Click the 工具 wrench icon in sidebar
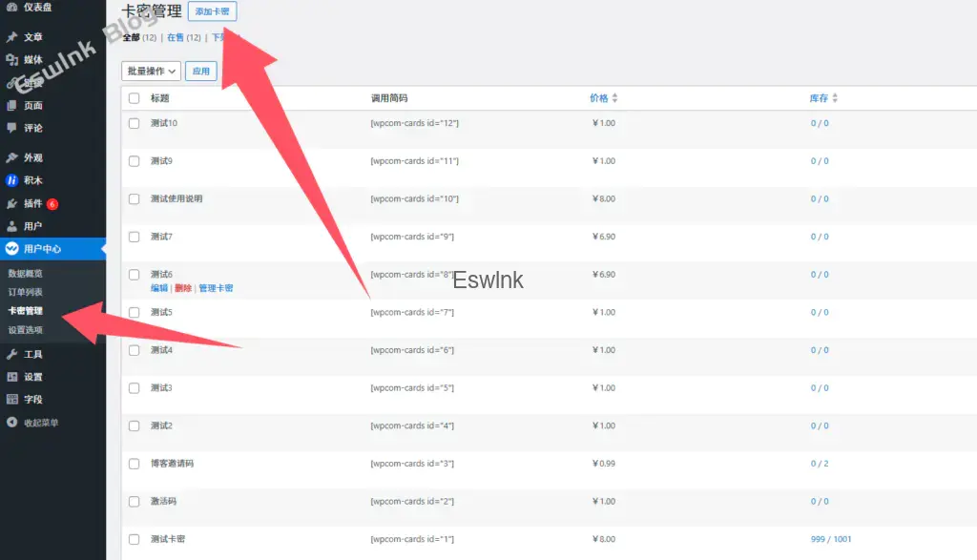 point(11,354)
